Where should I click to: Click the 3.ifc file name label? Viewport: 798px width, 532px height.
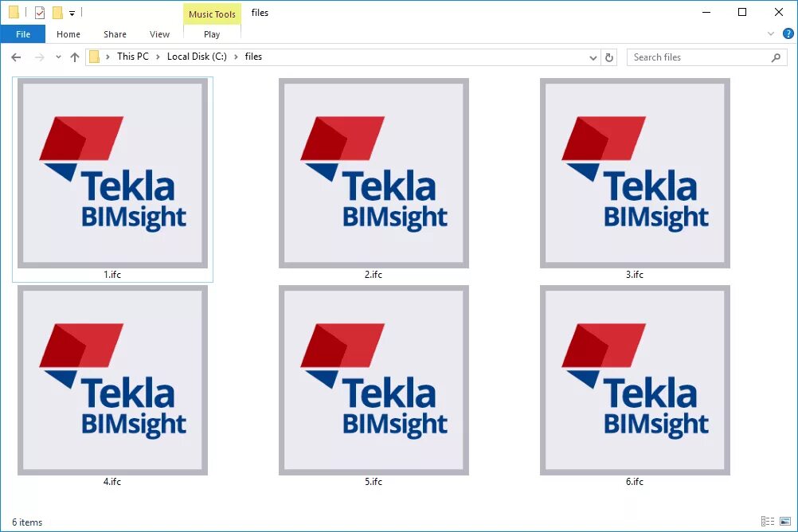coord(635,275)
